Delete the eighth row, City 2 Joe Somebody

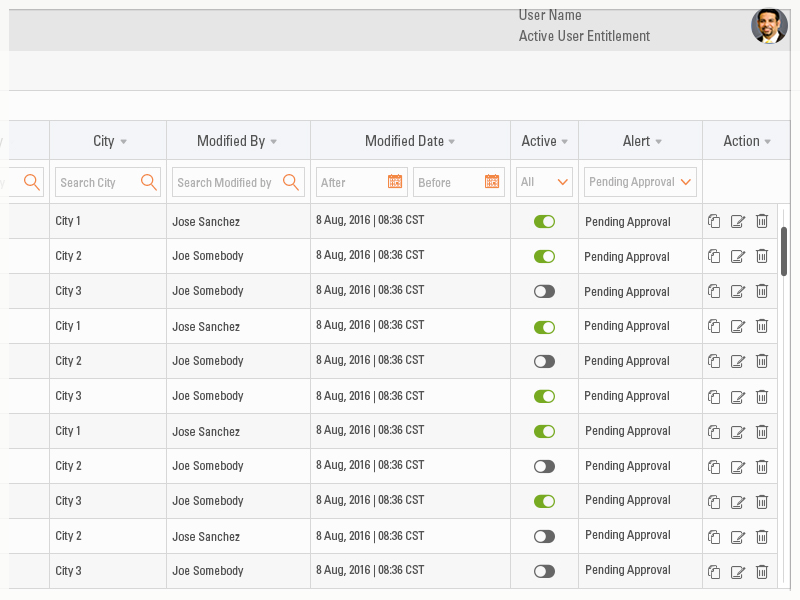pos(762,466)
